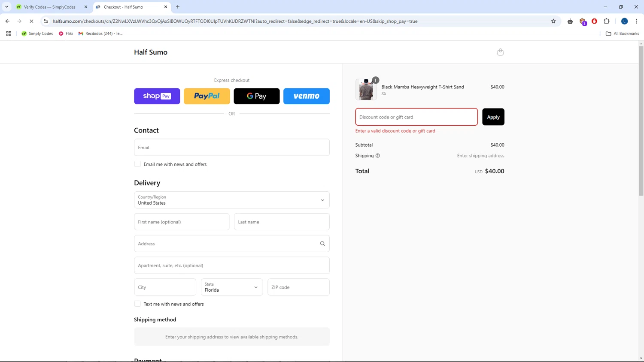The height and width of the screenshot is (362, 644).
Task: Focus the Discount code or gift card field
Action: [416, 117]
